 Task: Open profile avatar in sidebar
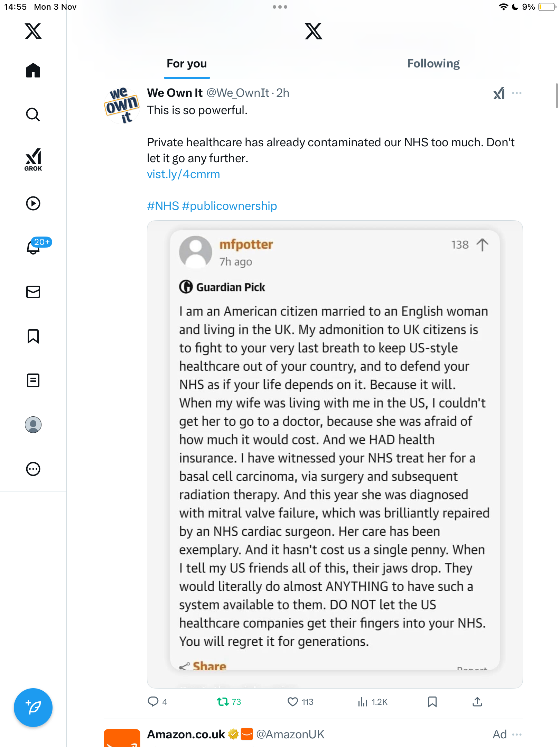[33, 425]
